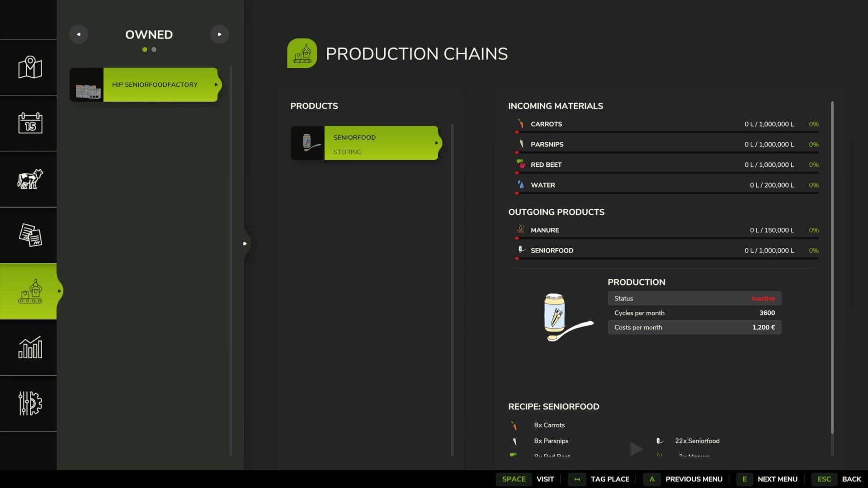
Task: Expand the side panel arrow handle
Action: click(245, 244)
